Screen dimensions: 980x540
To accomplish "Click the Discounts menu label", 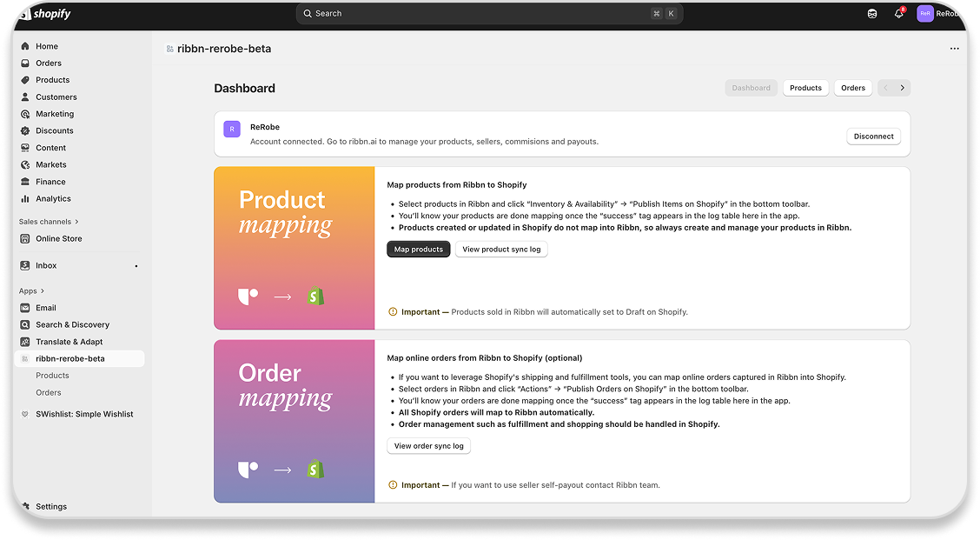I will [x=55, y=130].
